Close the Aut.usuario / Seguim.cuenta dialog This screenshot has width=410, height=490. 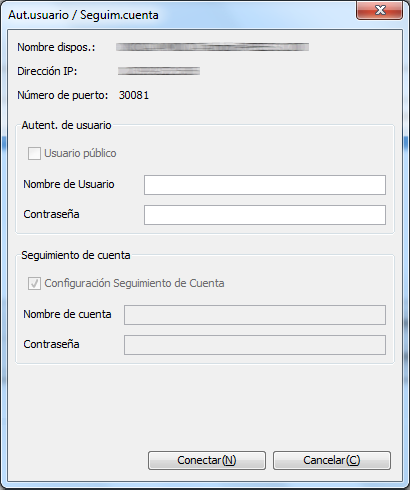coord(379,10)
